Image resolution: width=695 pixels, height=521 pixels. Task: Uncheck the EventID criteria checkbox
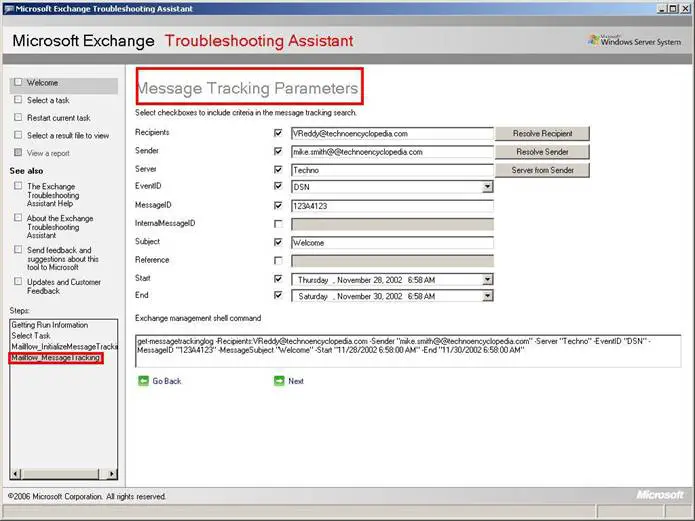[x=278, y=186]
